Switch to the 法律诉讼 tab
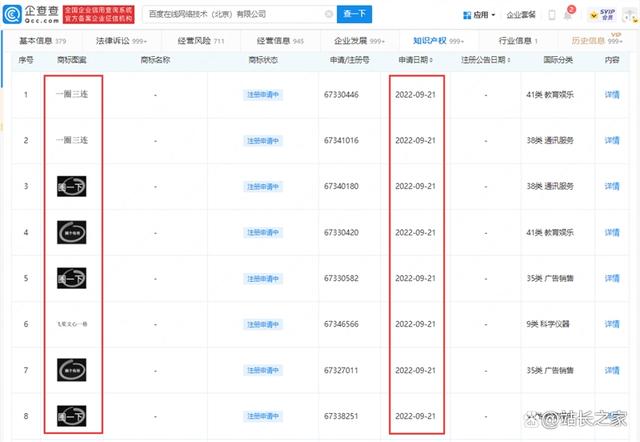This screenshot has width=640, height=442. click(121, 41)
